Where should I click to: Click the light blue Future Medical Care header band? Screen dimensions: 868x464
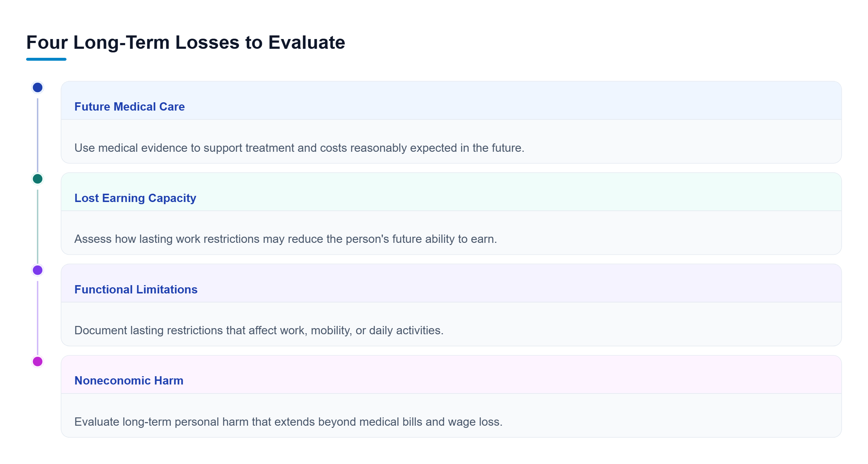pos(451,100)
